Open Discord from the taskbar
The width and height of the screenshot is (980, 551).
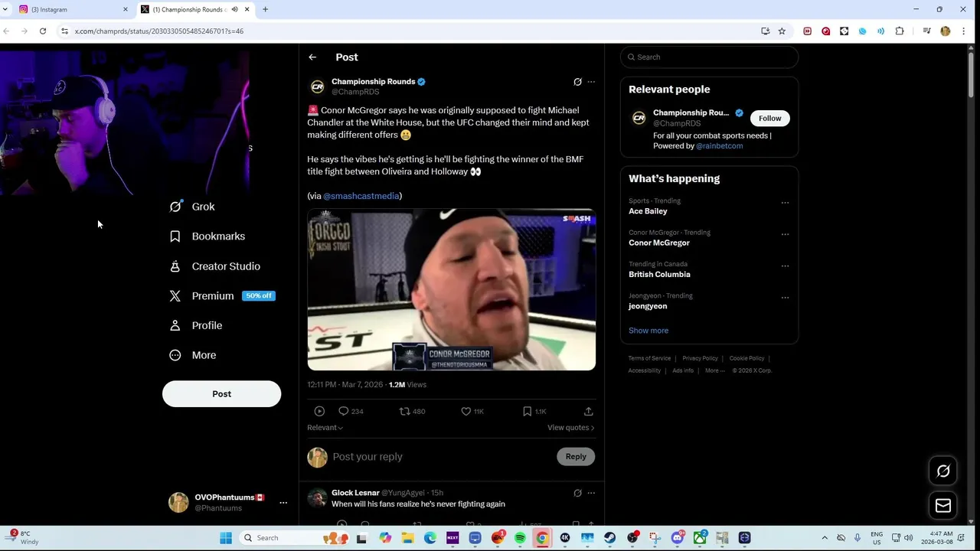coord(677,538)
